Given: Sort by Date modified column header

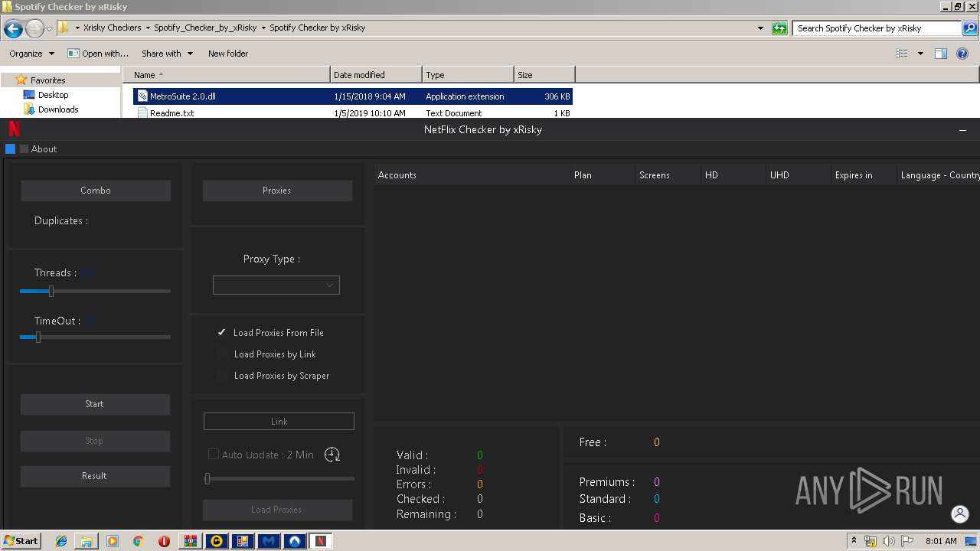Looking at the screenshot, I should tap(377, 75).
